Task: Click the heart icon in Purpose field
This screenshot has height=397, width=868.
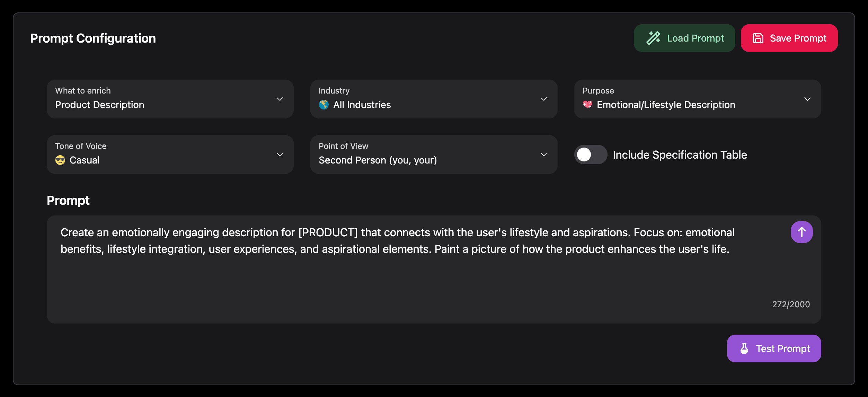Action: click(x=587, y=105)
